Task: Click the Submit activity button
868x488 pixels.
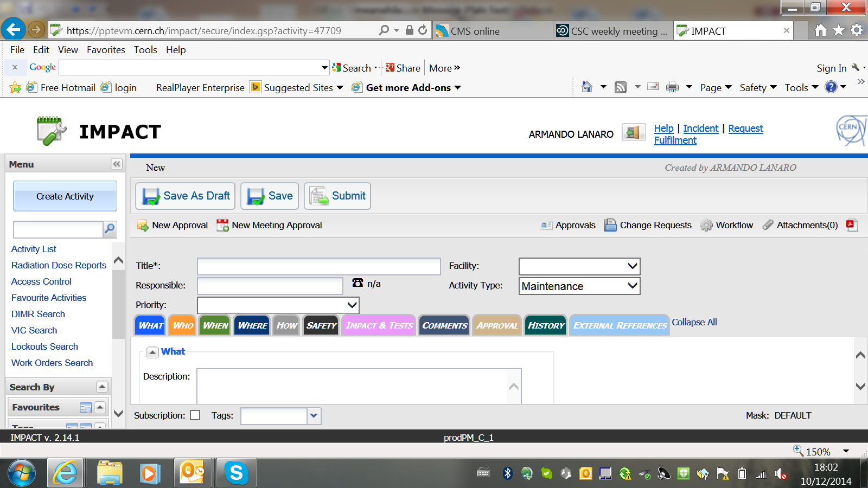Action: coord(337,196)
